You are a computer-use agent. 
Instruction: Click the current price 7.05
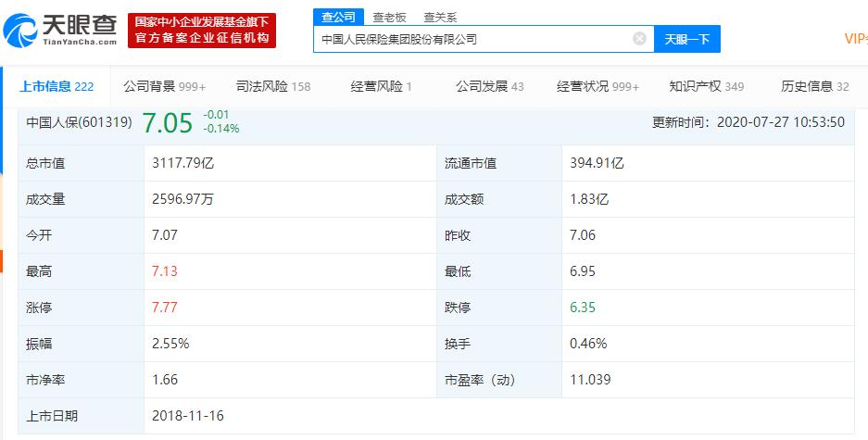(x=168, y=123)
